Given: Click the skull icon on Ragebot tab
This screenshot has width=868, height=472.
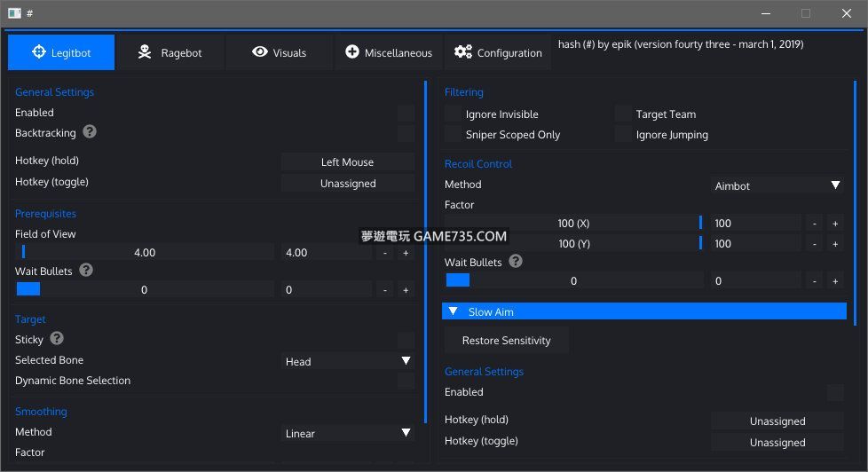Looking at the screenshot, I should click(145, 52).
